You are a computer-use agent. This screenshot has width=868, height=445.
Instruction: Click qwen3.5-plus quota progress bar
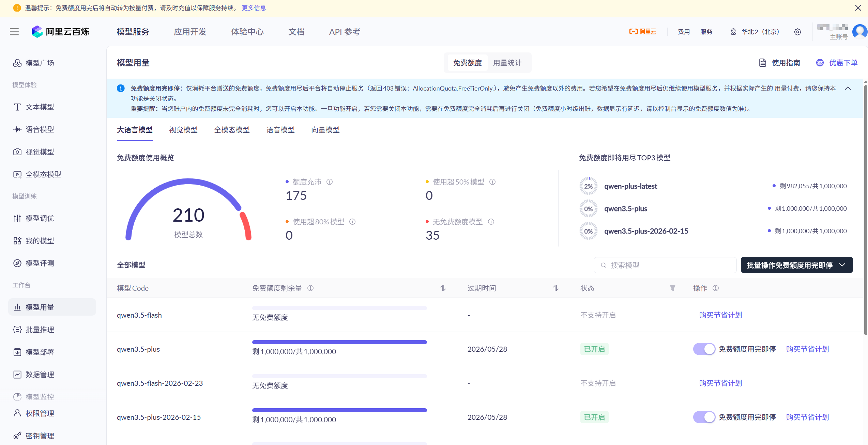point(339,342)
